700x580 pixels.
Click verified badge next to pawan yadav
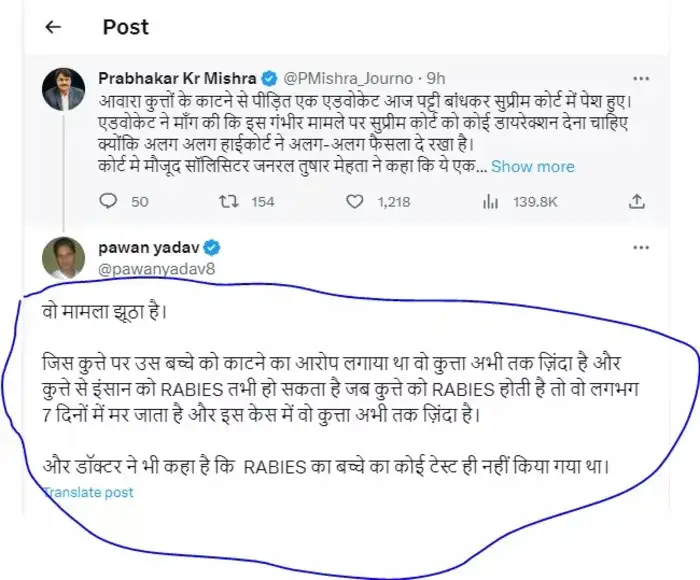[x=212, y=247]
